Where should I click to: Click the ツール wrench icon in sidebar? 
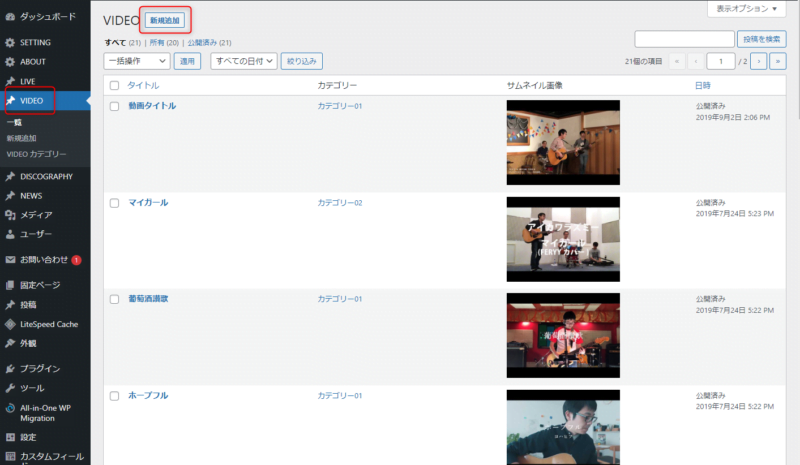[10, 388]
